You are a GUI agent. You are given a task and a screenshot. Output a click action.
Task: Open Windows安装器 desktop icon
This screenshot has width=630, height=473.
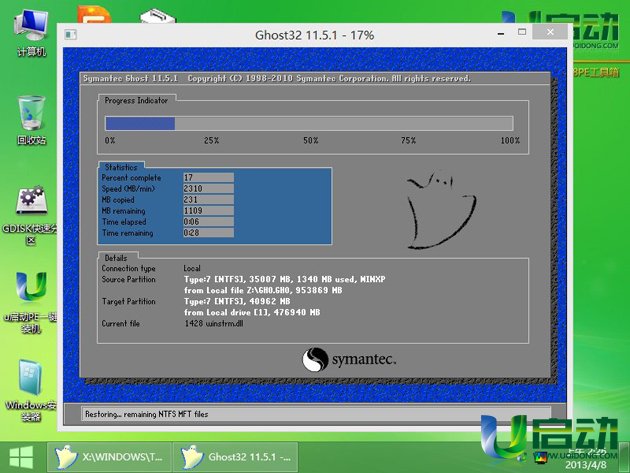click(31, 390)
